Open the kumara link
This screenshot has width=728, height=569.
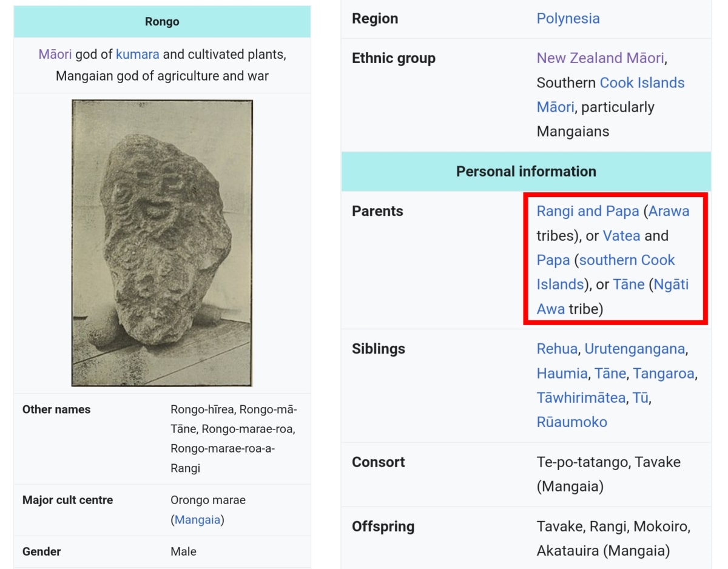tap(138, 54)
